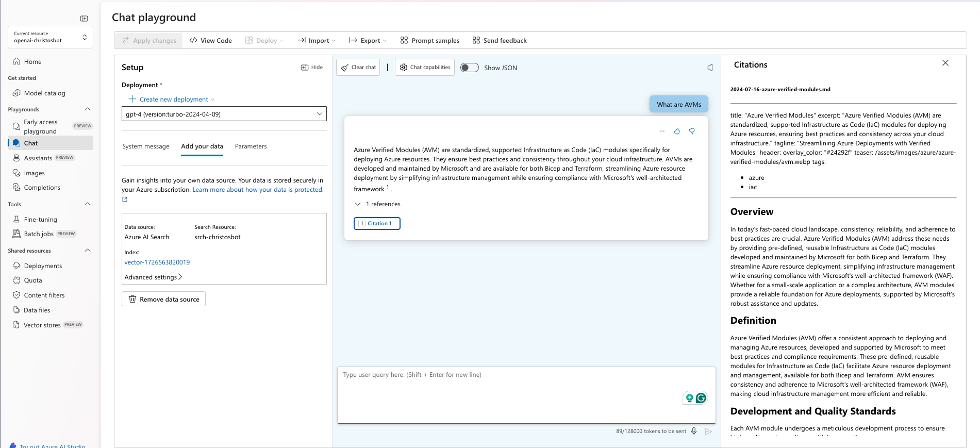Close the Citations panel
This screenshot has height=448, width=980.
click(x=945, y=63)
